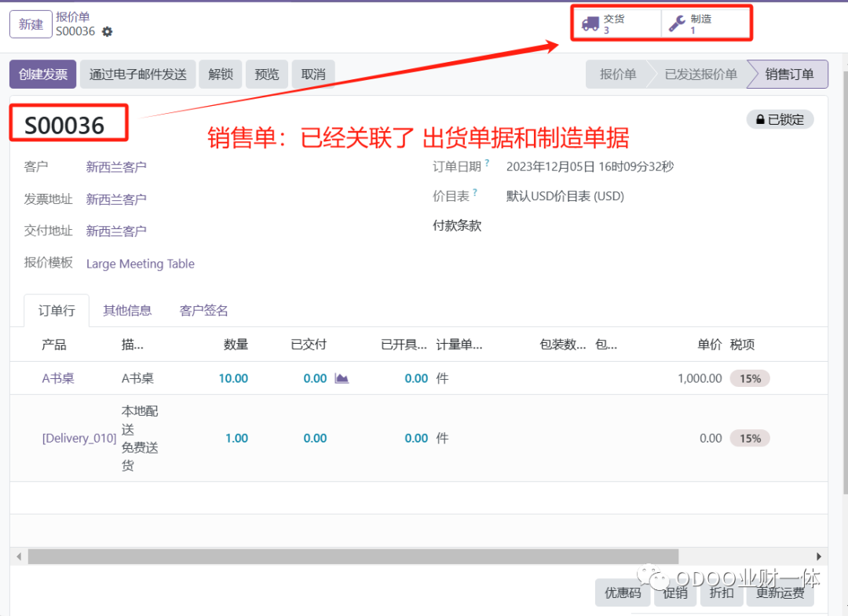Click the 15% tax tag on A书桌 row
This screenshot has width=848, height=616.
click(750, 378)
